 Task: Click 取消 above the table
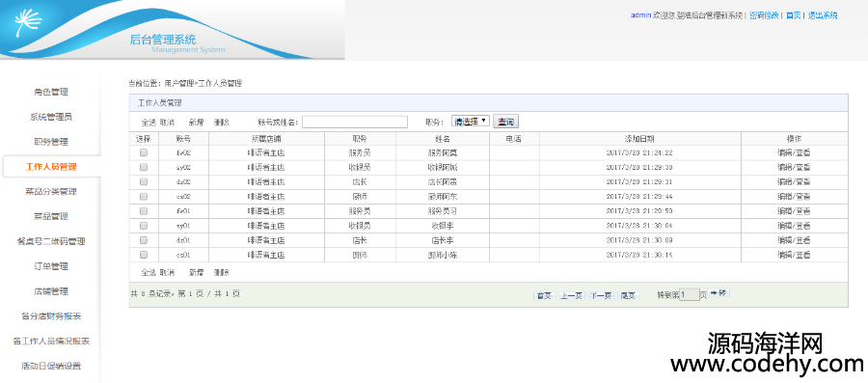167,123
